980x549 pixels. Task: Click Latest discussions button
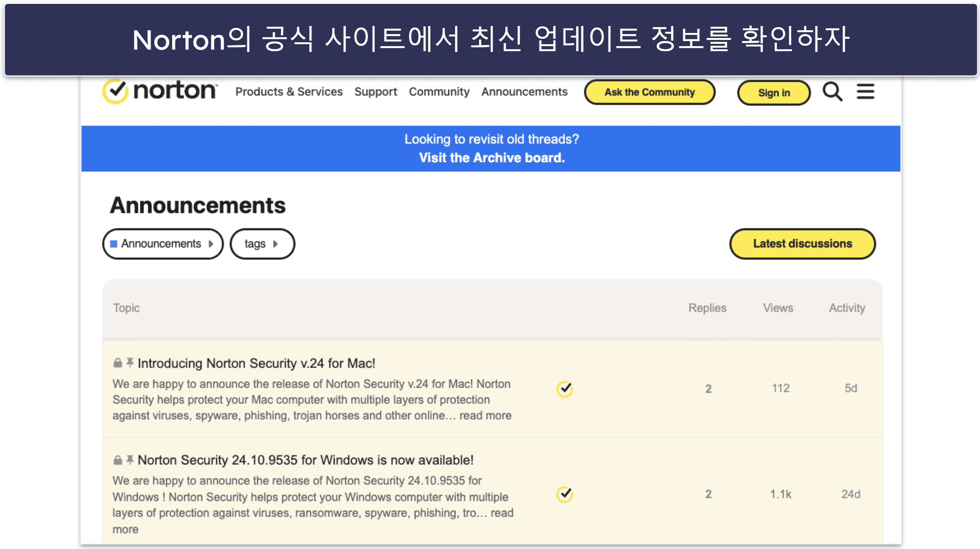coord(802,243)
